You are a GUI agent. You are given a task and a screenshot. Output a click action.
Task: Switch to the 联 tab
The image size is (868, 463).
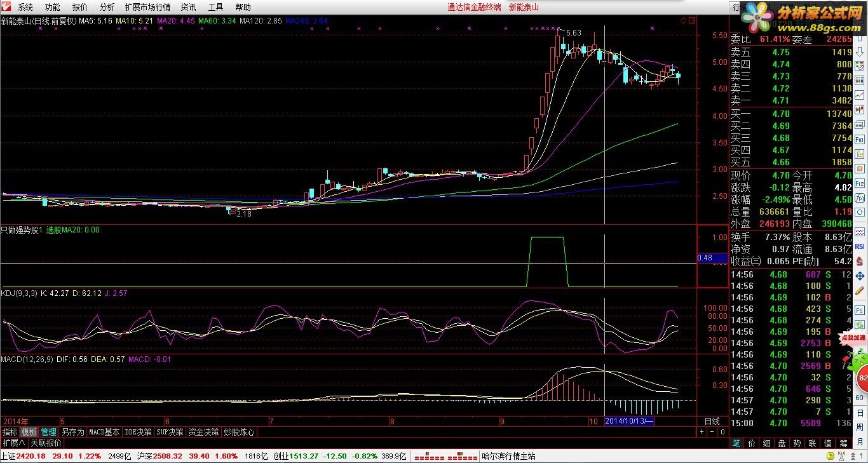click(x=812, y=443)
